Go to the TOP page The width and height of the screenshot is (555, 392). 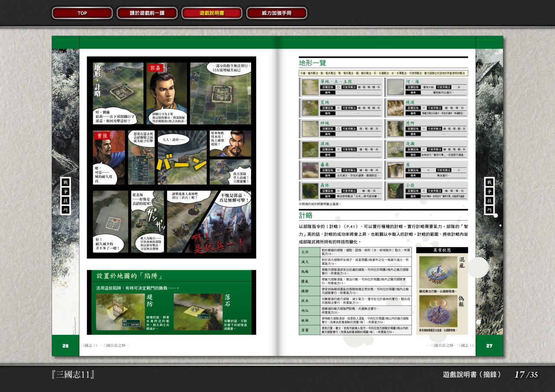(82, 13)
